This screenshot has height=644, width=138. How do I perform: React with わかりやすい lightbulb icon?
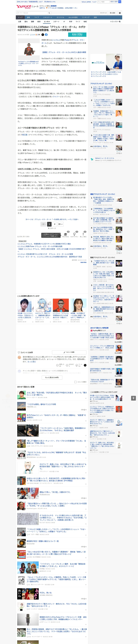tap(74, 234)
